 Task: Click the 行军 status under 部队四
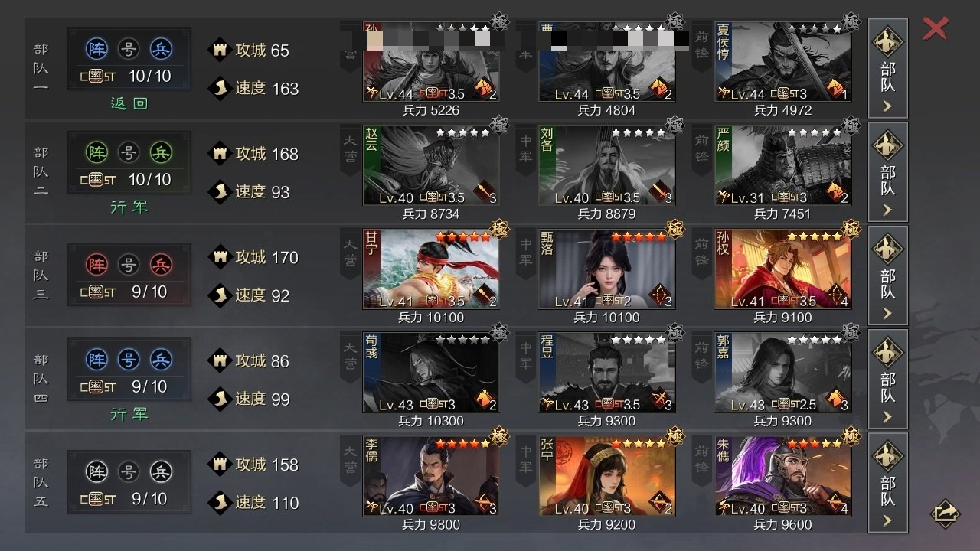[x=129, y=414]
